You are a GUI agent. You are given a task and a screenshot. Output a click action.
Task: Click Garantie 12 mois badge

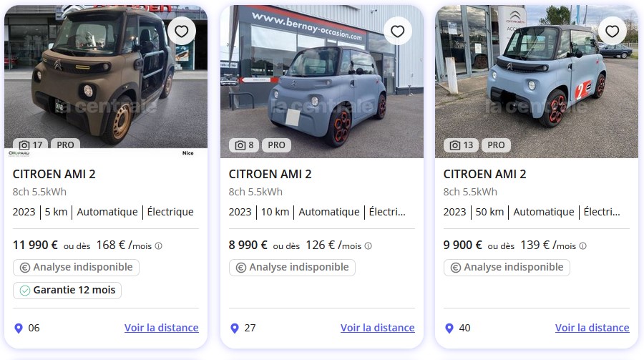[x=67, y=291]
